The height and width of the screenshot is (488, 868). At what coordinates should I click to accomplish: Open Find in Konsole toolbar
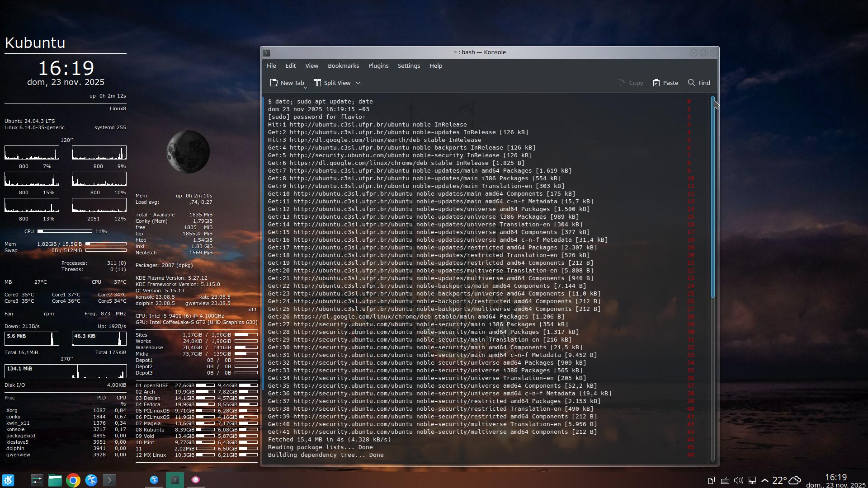click(x=699, y=83)
